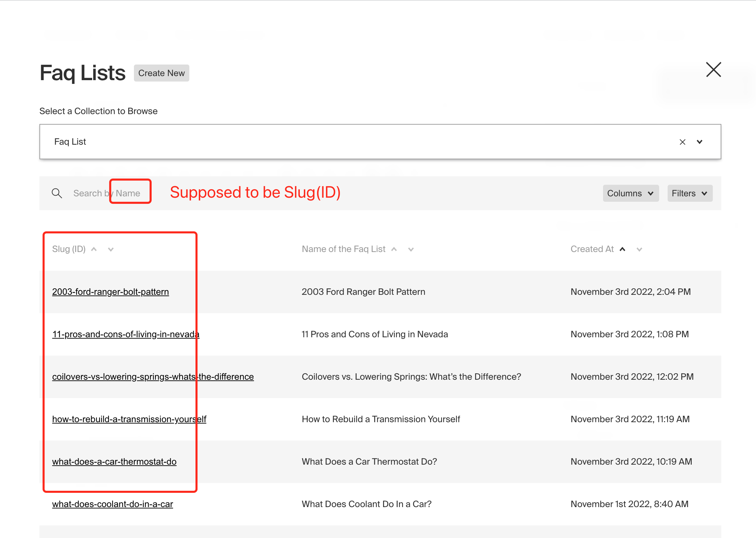The image size is (756, 538).
Task: Open what-does-coolant-do-in-a-car link
Action: point(113,504)
